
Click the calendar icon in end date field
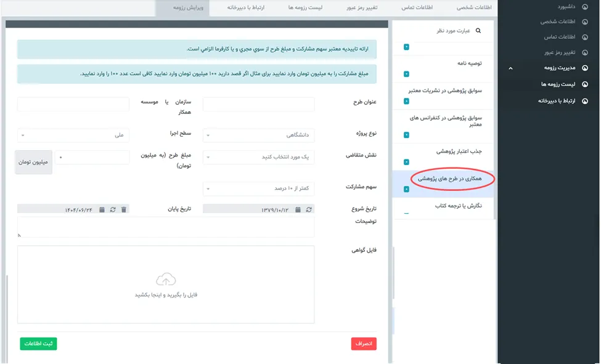coord(102,210)
